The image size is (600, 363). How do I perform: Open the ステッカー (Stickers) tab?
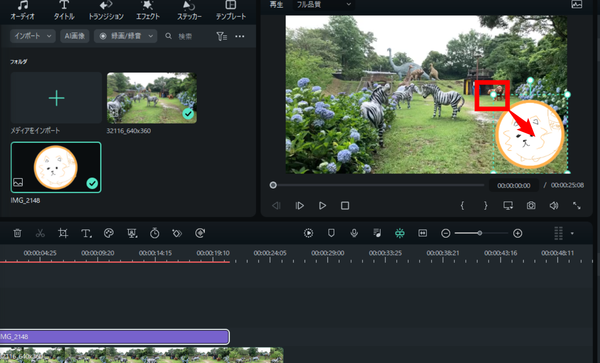tap(189, 10)
